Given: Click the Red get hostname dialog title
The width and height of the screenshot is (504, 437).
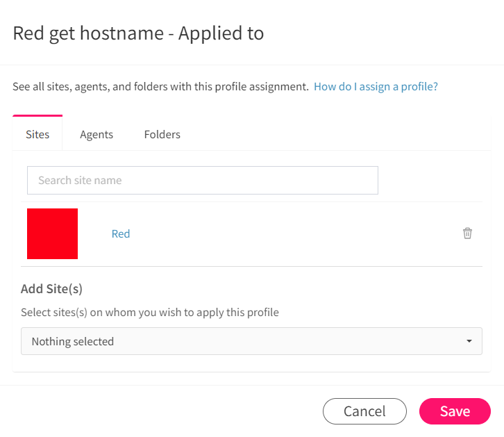Looking at the screenshot, I should [138, 33].
